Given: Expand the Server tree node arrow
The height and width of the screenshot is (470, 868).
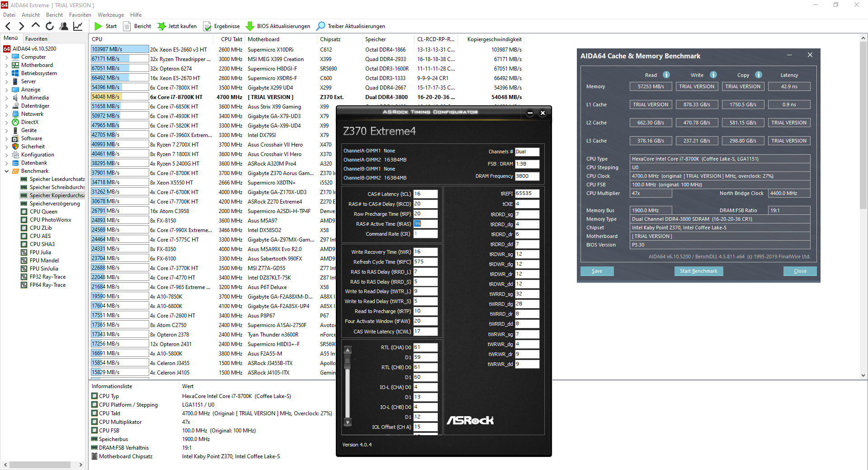Looking at the screenshot, I should (6, 81).
